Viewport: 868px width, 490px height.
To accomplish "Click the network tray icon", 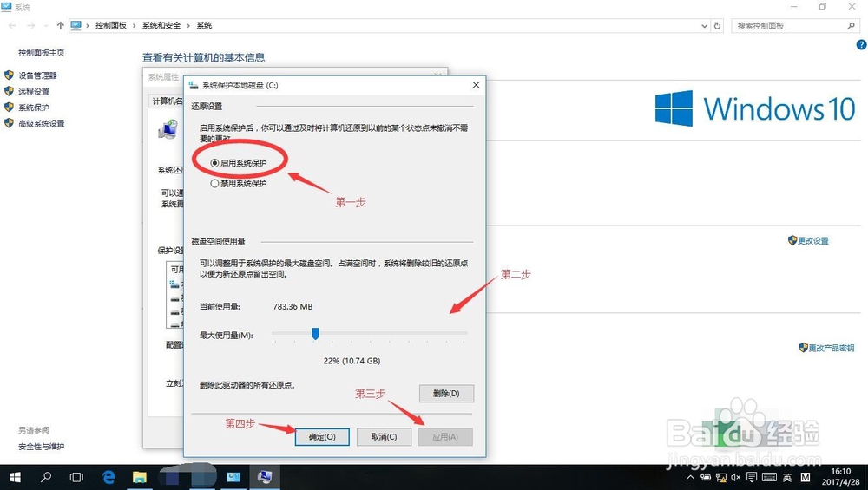I will 720,477.
